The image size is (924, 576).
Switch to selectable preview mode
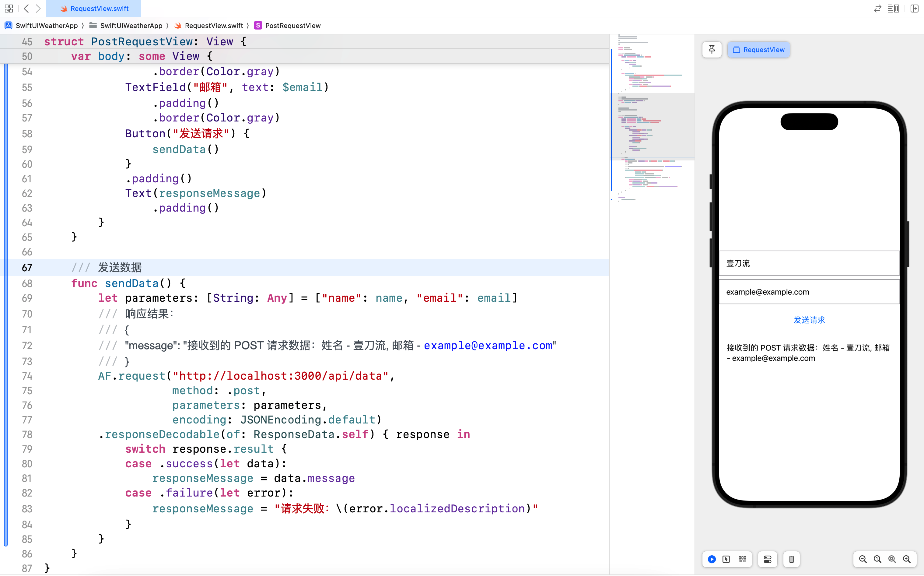[726, 559]
